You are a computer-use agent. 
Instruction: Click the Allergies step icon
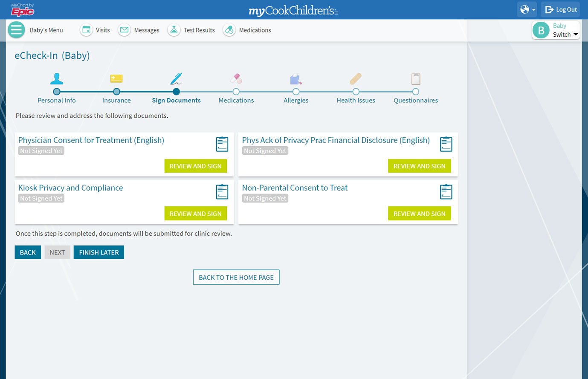pyautogui.click(x=296, y=79)
